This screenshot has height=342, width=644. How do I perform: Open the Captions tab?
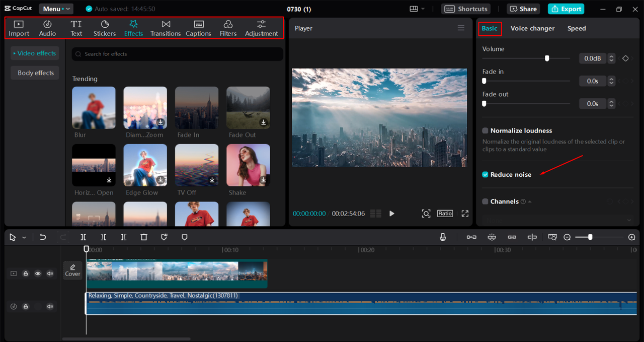(198, 28)
